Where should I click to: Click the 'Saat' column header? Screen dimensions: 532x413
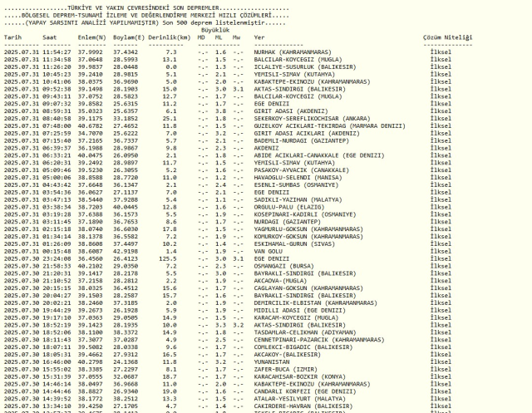click(52, 37)
